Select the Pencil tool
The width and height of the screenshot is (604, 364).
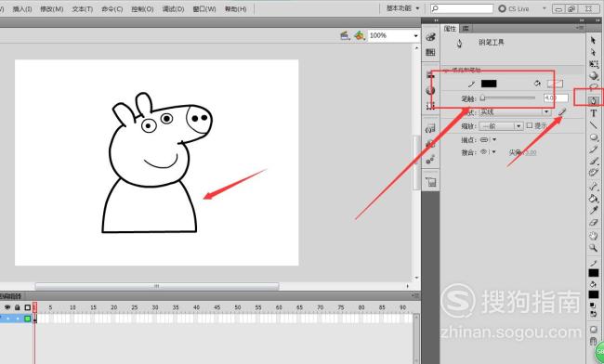click(594, 149)
